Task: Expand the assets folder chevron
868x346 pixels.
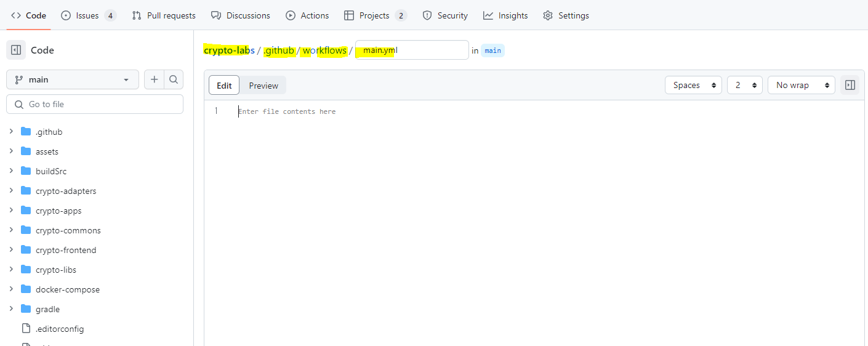Action: 11,151
